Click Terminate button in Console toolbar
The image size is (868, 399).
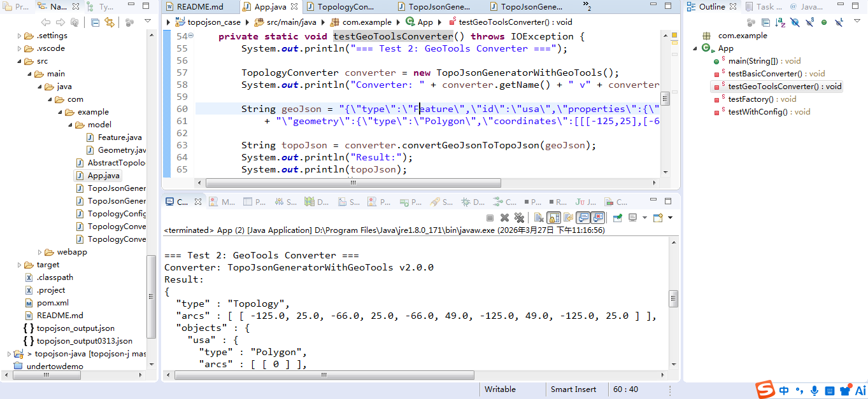tap(490, 218)
